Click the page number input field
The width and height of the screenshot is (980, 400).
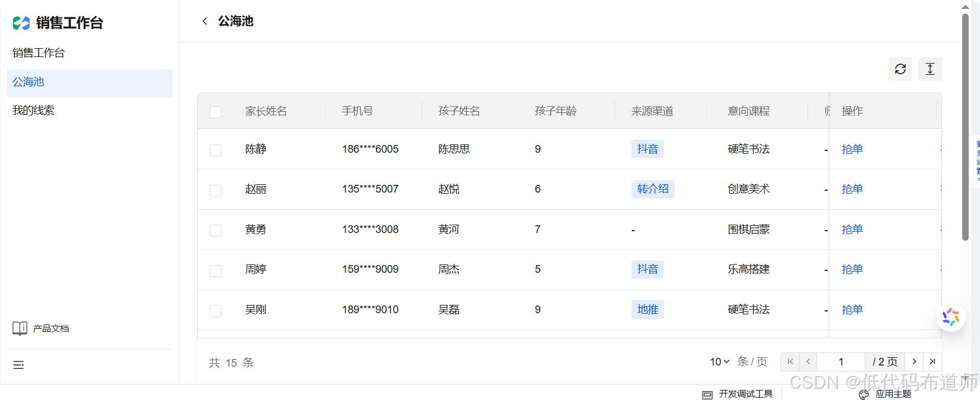coord(841,361)
